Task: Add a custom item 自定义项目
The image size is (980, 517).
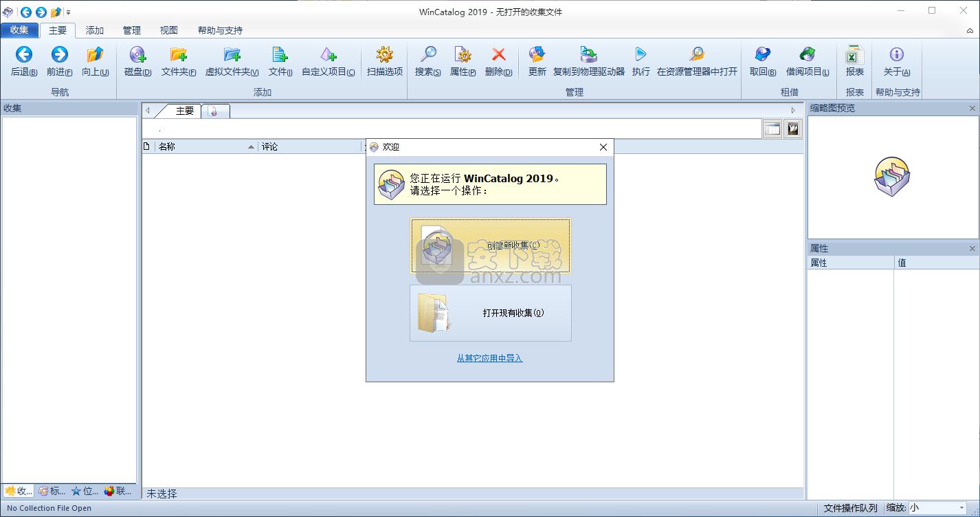Action: [x=328, y=62]
